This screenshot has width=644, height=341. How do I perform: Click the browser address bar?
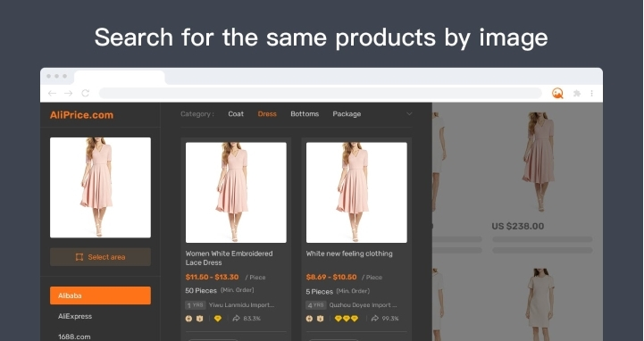tap(321, 93)
